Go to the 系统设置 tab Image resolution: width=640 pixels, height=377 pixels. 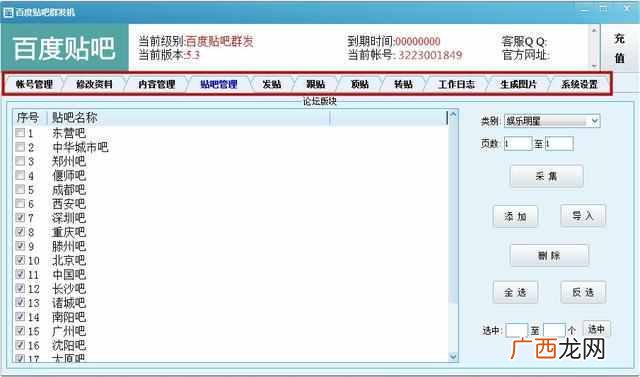[579, 84]
